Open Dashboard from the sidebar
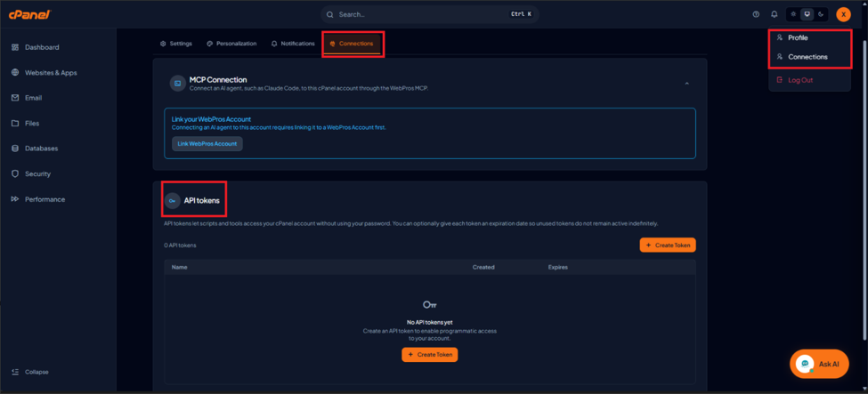The width and height of the screenshot is (868, 394). tap(36, 47)
